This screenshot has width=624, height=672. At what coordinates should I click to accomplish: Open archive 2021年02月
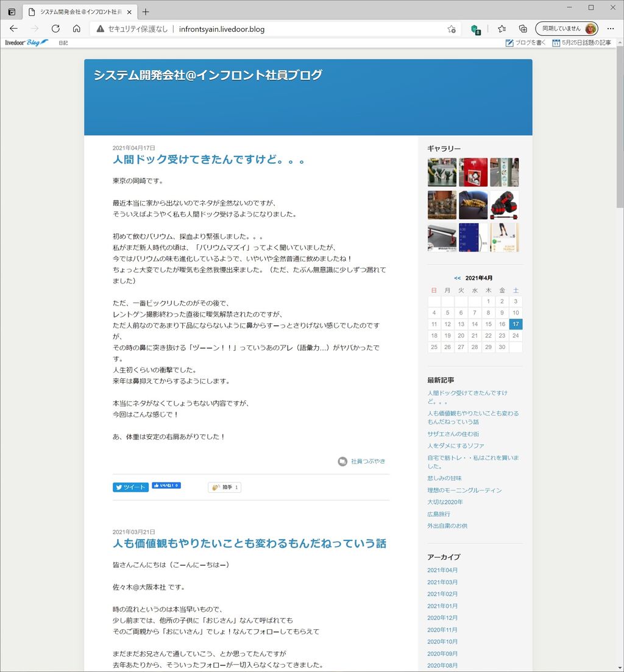(x=442, y=594)
